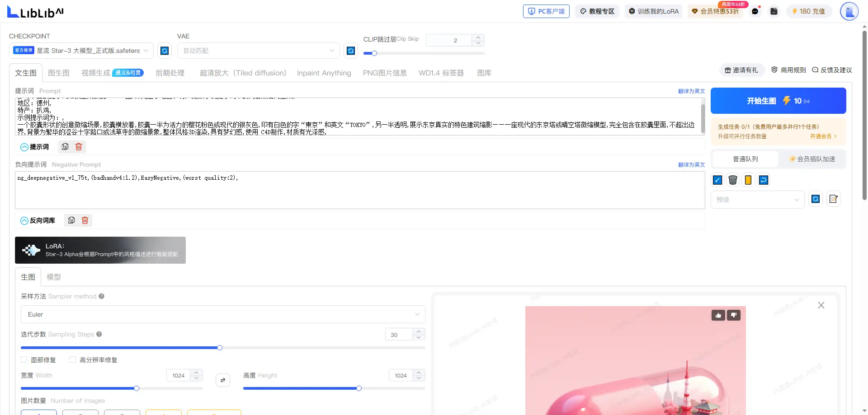Refresh the VAE list
This screenshot has height=415, width=868.
pyautogui.click(x=351, y=51)
